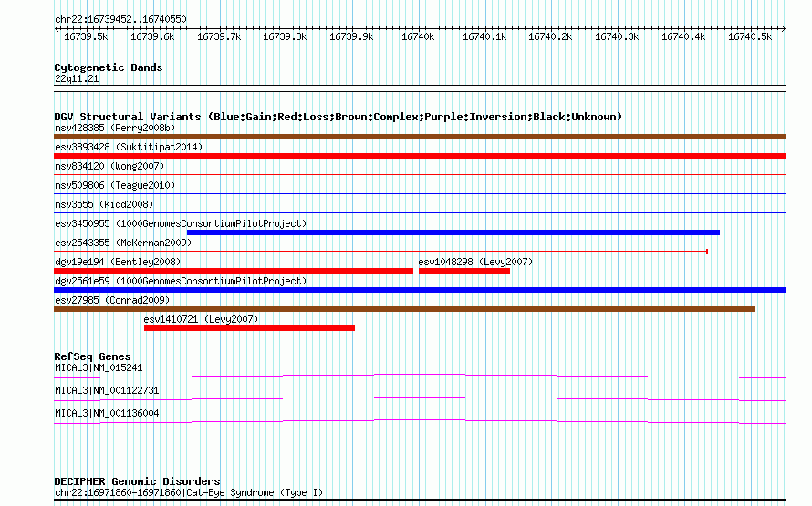This screenshot has height=506, width=812.
Task: Select the Cytogenetic Bands track title
Action: (x=109, y=67)
